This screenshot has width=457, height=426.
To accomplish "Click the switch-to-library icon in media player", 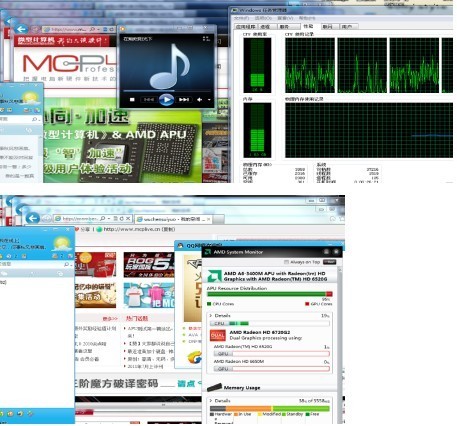I will point(206,39).
